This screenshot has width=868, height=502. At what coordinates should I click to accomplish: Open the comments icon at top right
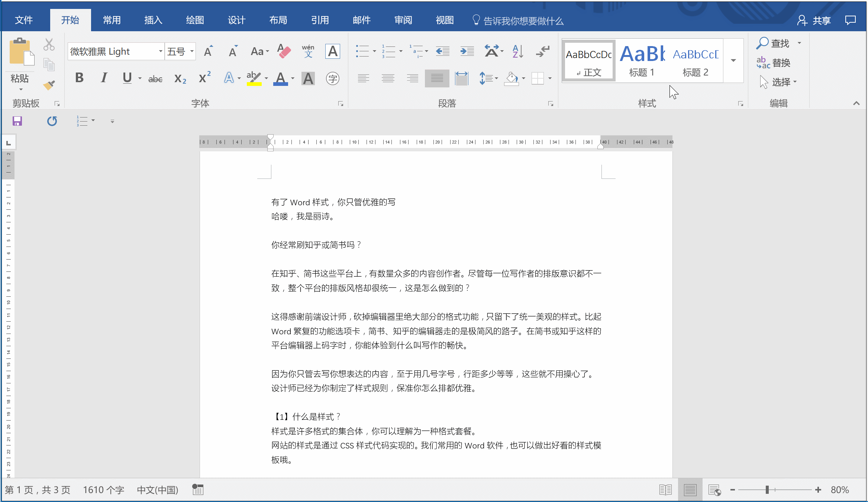coord(850,20)
